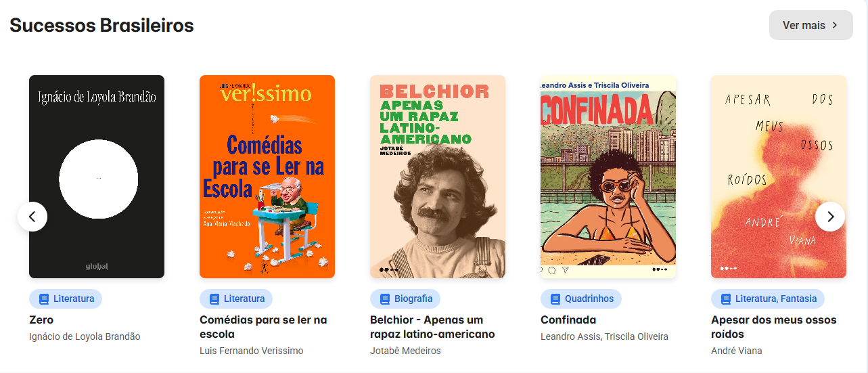Select the Zero book title link

(41, 320)
